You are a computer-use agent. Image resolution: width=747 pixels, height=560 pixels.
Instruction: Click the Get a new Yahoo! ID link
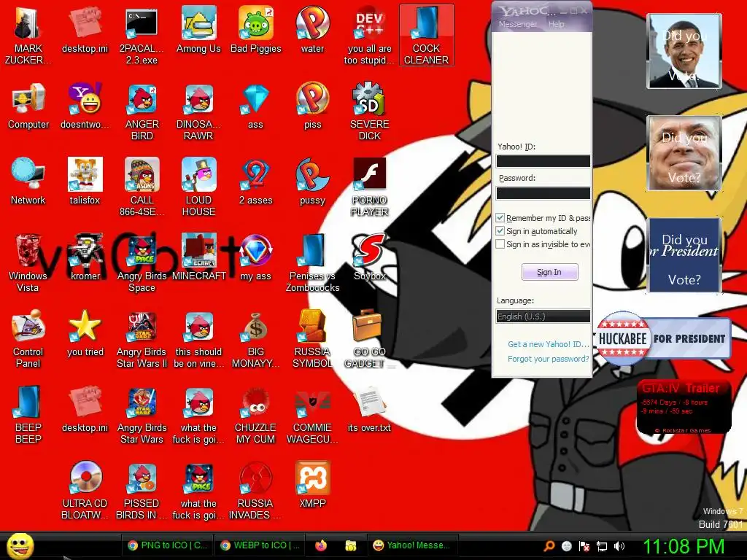pyautogui.click(x=549, y=344)
